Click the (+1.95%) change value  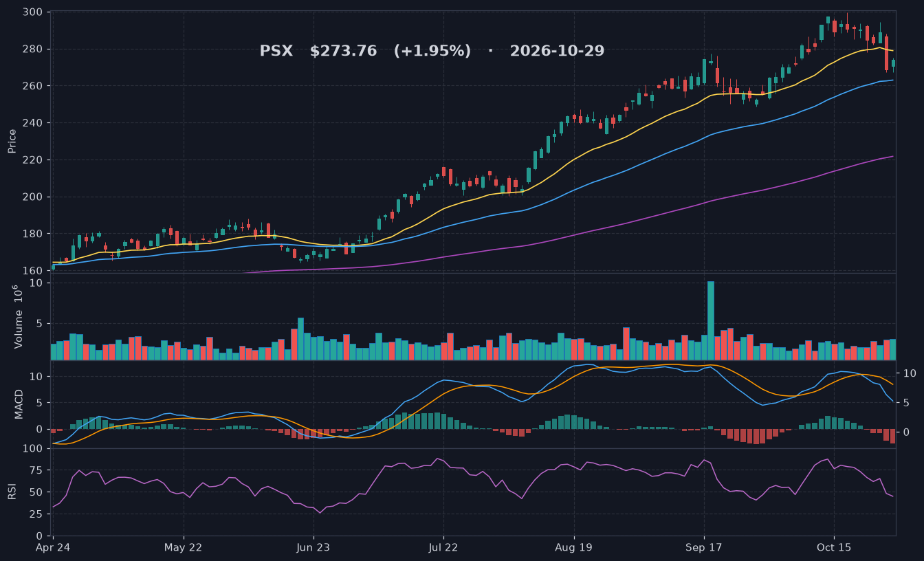pos(432,52)
